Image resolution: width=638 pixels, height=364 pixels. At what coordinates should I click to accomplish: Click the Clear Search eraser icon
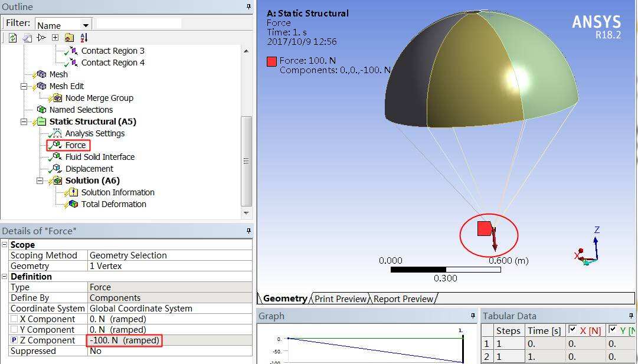coord(27,38)
